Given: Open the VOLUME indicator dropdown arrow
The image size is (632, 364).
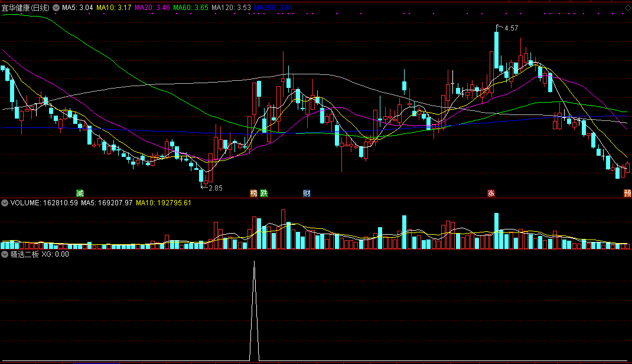Looking at the screenshot, I should 5,203.
